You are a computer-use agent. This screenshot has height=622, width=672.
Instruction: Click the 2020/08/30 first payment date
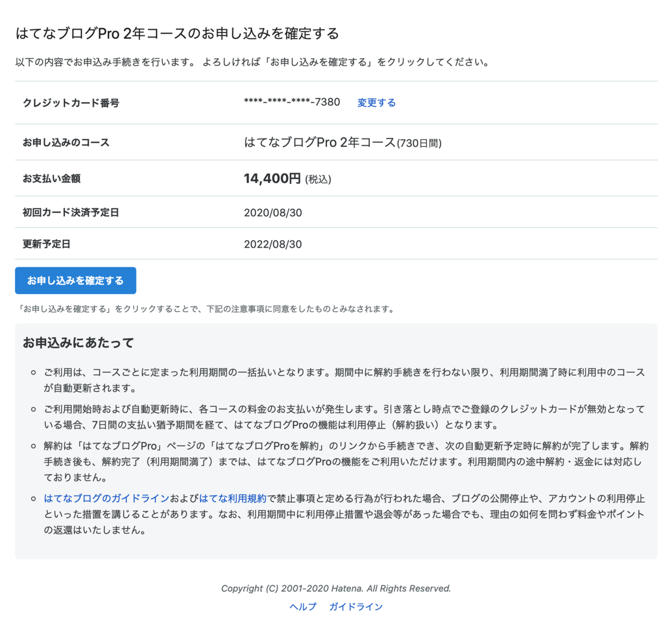(x=273, y=212)
